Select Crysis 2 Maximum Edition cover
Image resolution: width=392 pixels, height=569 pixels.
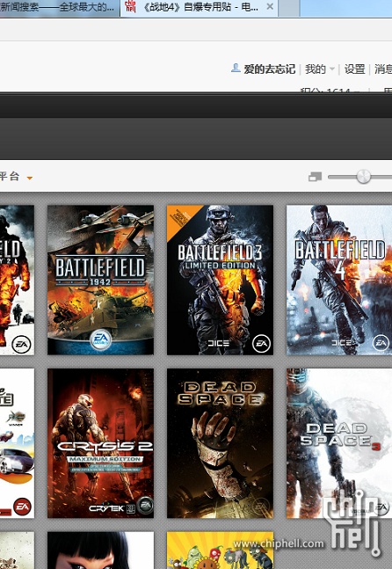coord(100,443)
